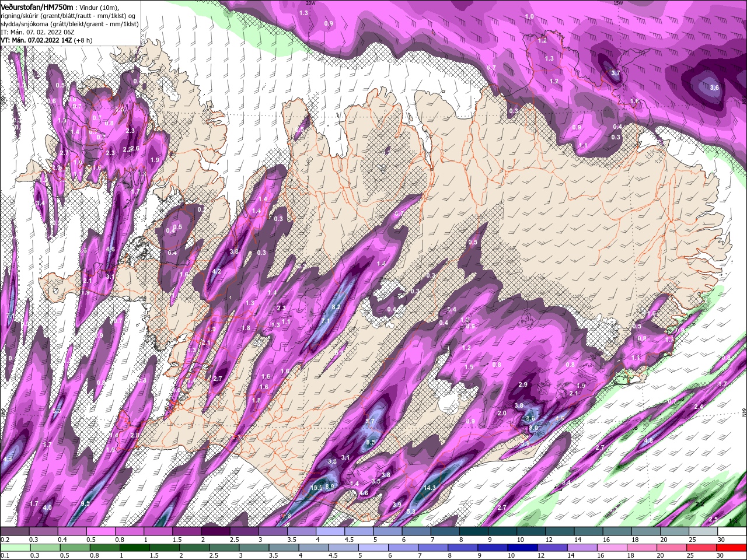Click the 2.0 precipitation value on map
747x560 pixels.
pos(502,413)
